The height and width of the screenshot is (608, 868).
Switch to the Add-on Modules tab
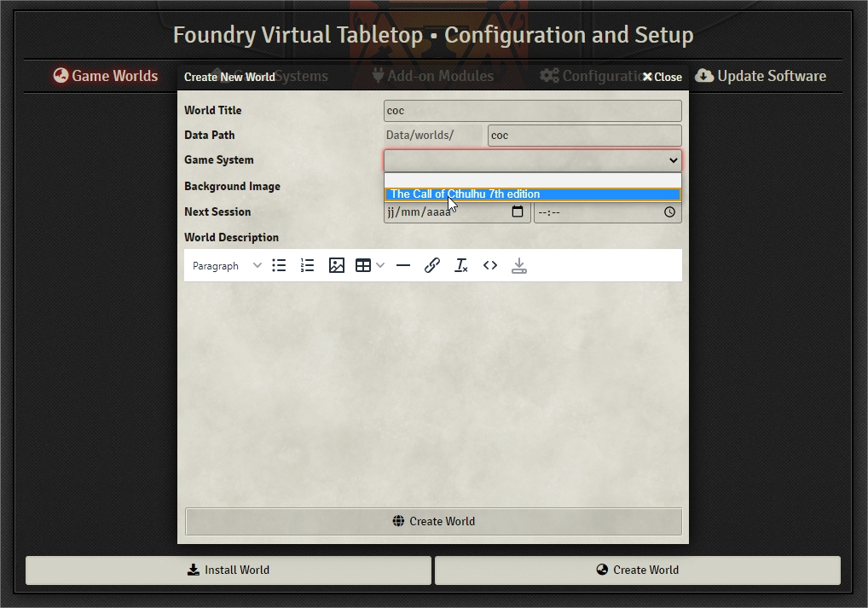(x=432, y=76)
